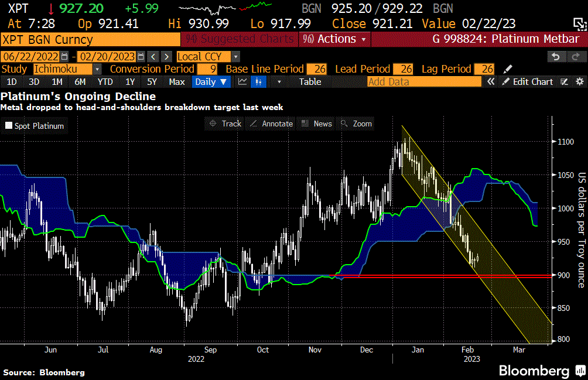Select the 1M range tab
This screenshot has height=380, width=588.
pyautogui.click(x=57, y=82)
